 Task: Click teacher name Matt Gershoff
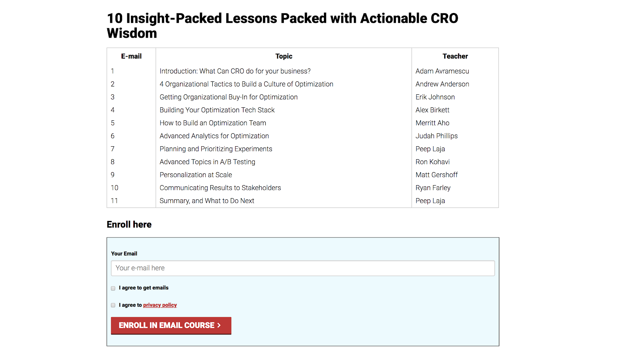pos(436,175)
